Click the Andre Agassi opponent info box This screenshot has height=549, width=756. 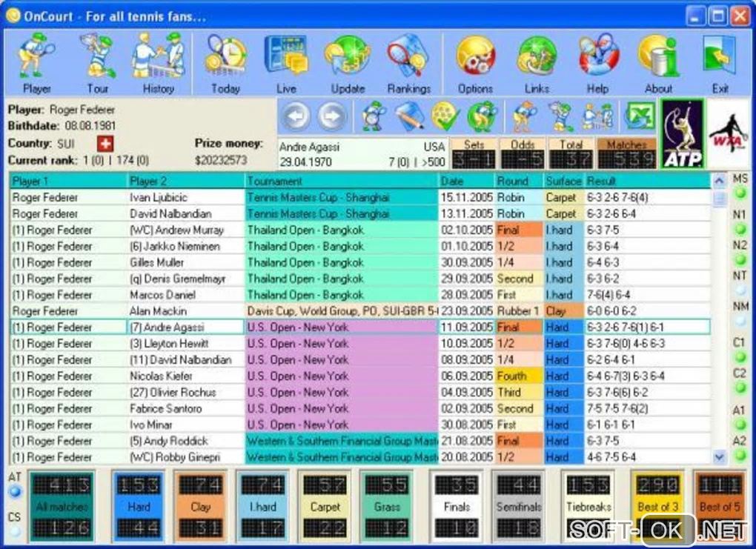pyautogui.click(x=362, y=154)
